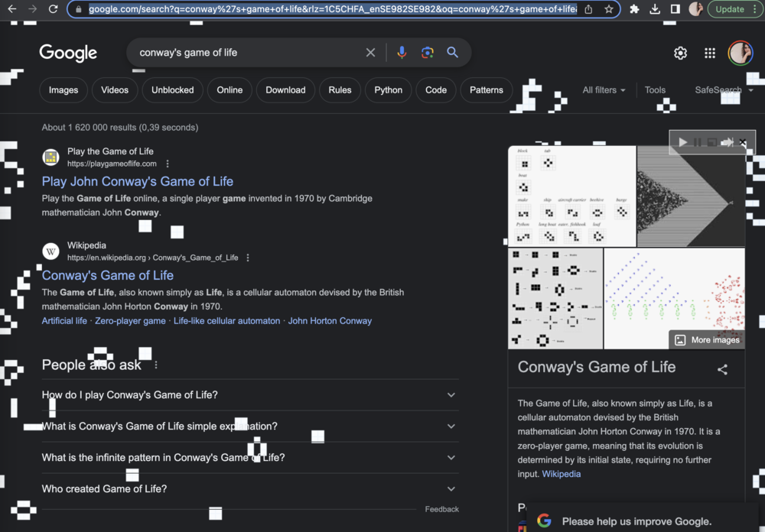
Task: Click the Feedback link below questions
Action: [442, 509]
